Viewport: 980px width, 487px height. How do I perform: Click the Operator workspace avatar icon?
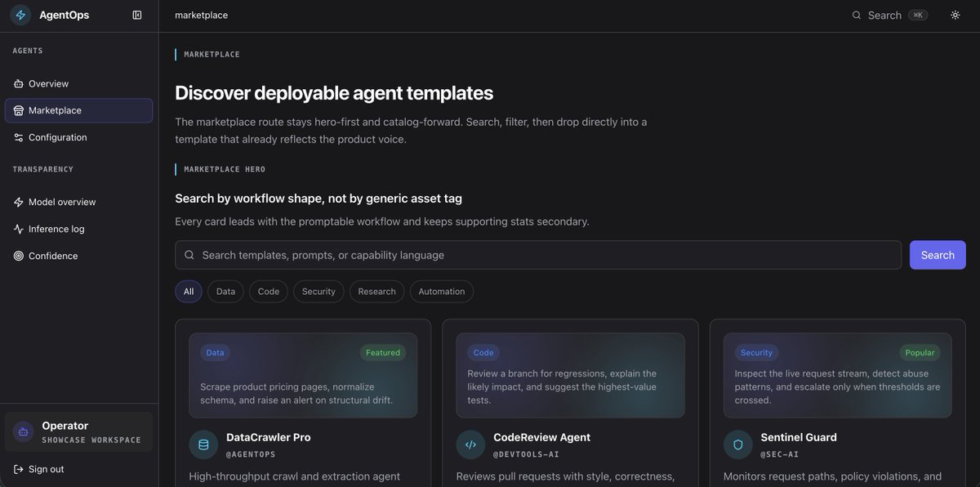coord(23,431)
